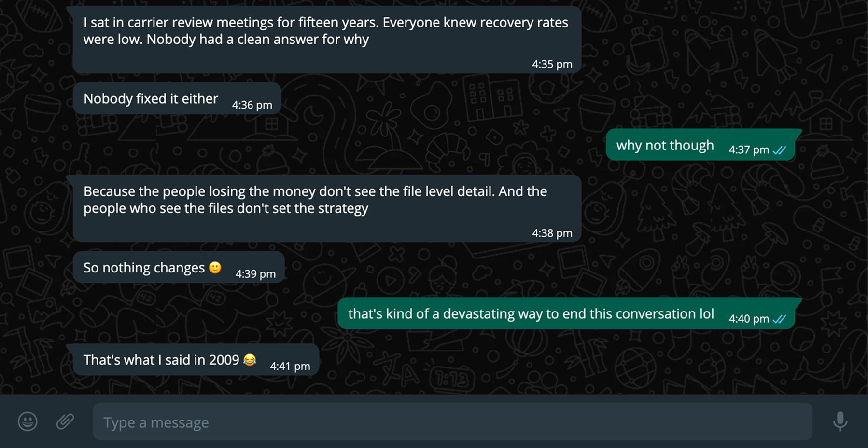This screenshot has height=448, width=868.
Task: Click the 4:35 pm timestamp
Action: (552, 64)
